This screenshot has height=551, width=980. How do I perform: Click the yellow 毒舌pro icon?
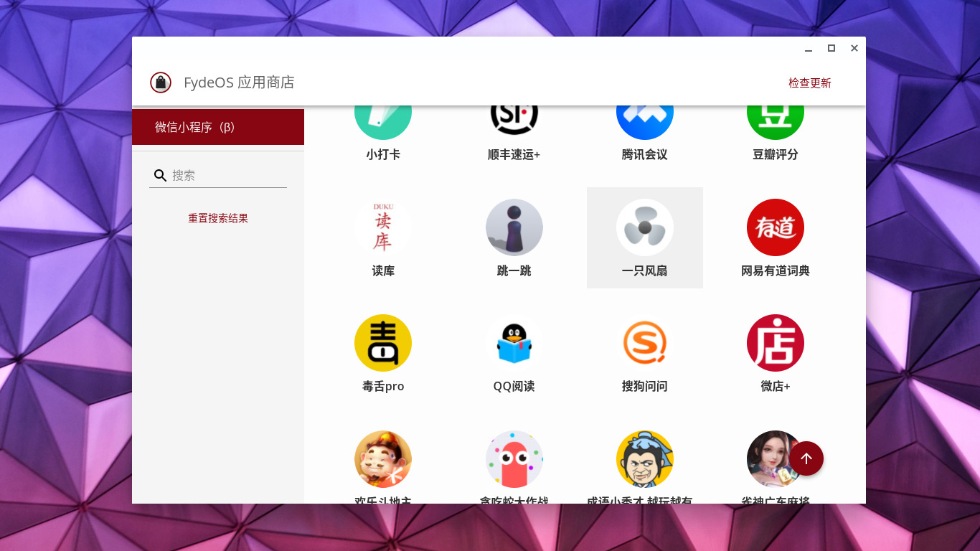coord(382,343)
